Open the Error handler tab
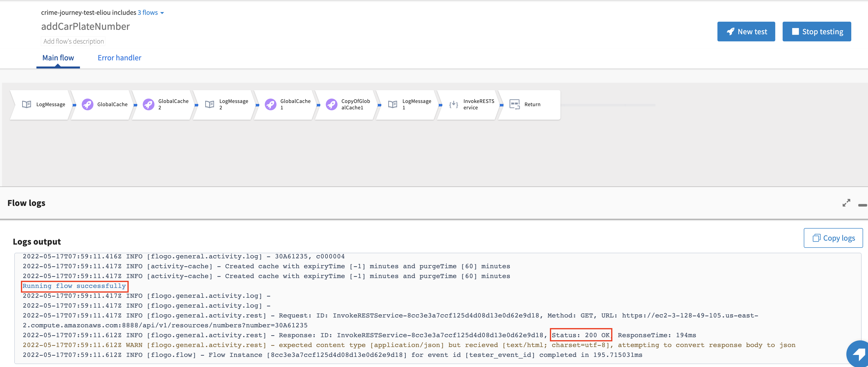This screenshot has width=868, height=367. point(119,58)
